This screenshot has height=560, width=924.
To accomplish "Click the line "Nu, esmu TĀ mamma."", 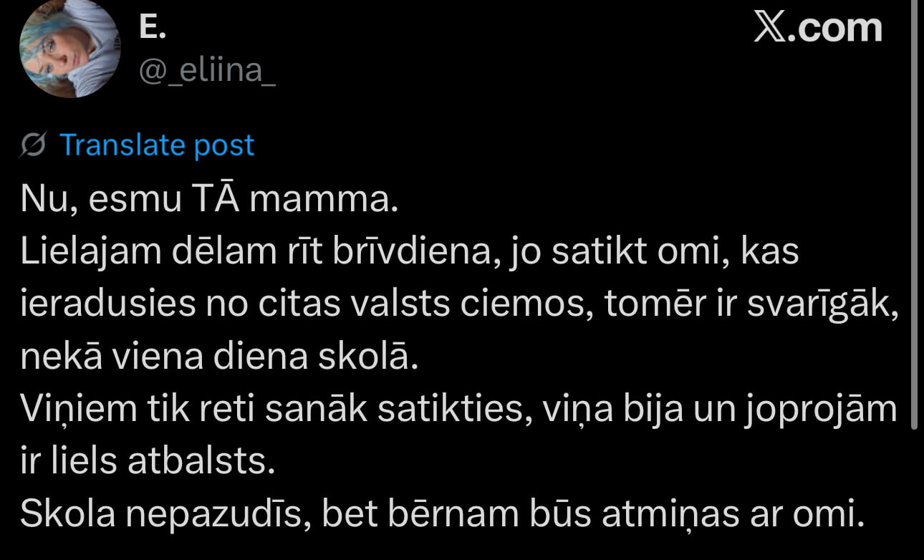I will (208, 201).
